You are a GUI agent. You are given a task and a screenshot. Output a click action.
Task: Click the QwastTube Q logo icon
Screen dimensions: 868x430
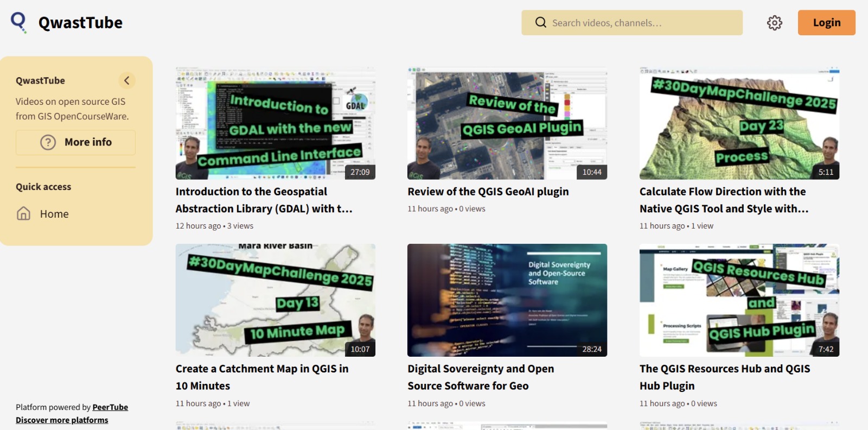click(18, 22)
